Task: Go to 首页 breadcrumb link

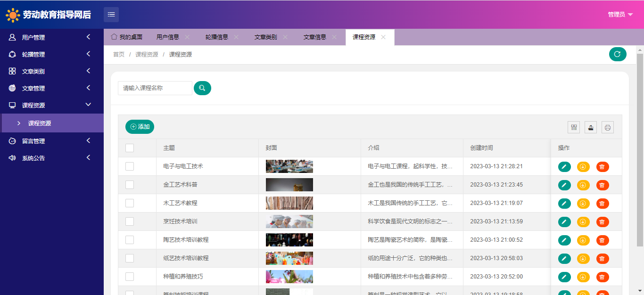Action: (119, 55)
